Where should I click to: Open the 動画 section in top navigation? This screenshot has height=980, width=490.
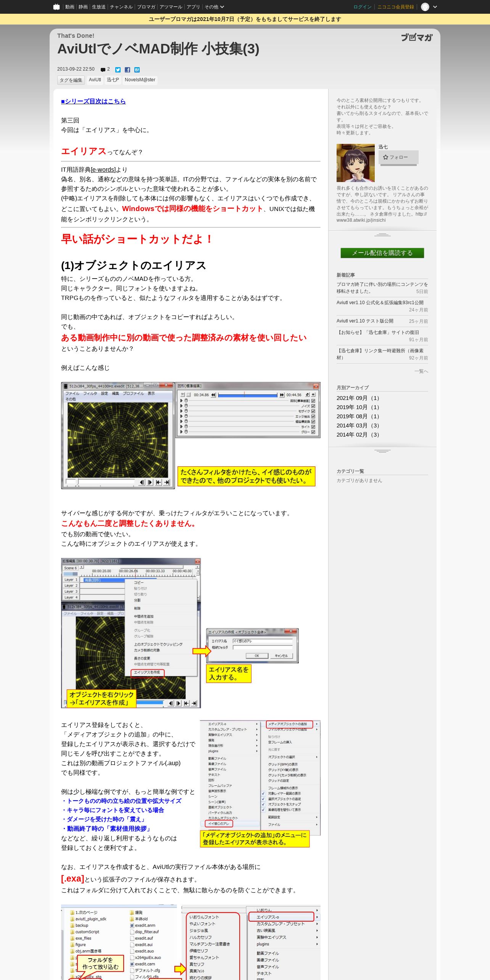point(69,7)
